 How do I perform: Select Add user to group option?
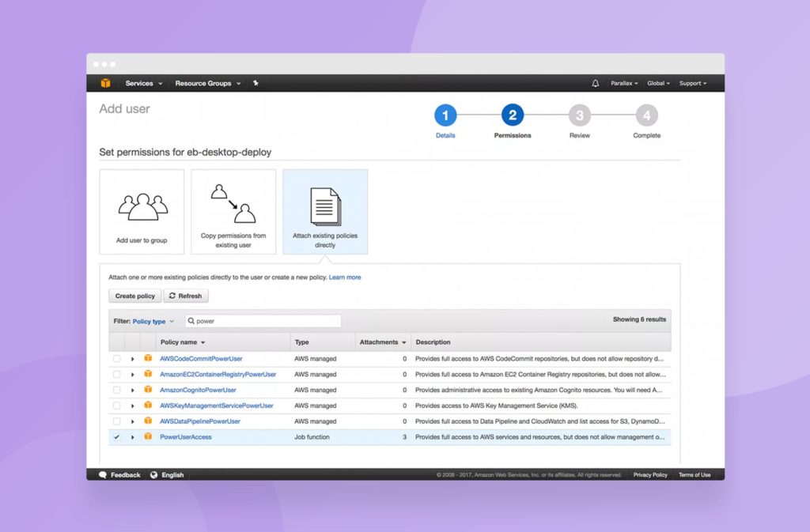coord(142,212)
